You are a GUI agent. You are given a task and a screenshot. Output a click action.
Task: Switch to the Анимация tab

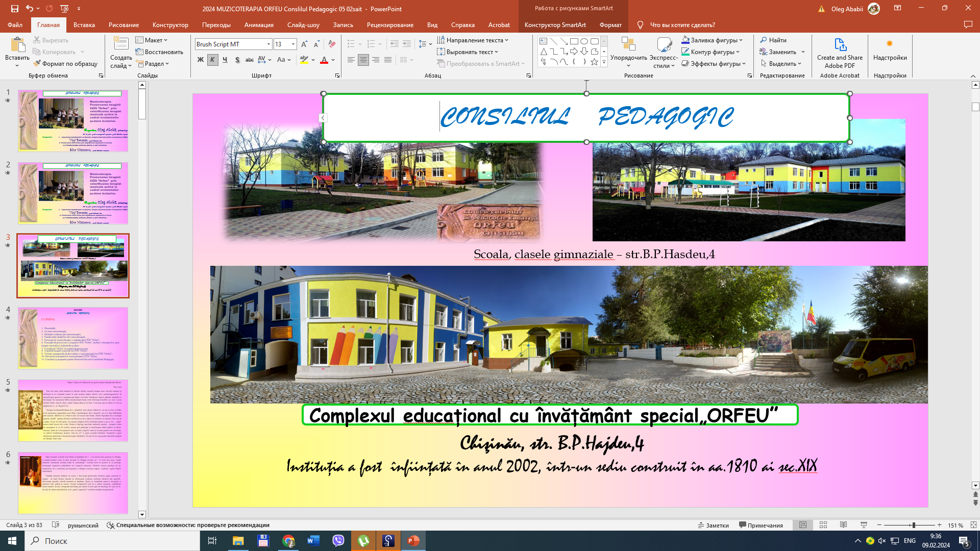click(x=259, y=24)
